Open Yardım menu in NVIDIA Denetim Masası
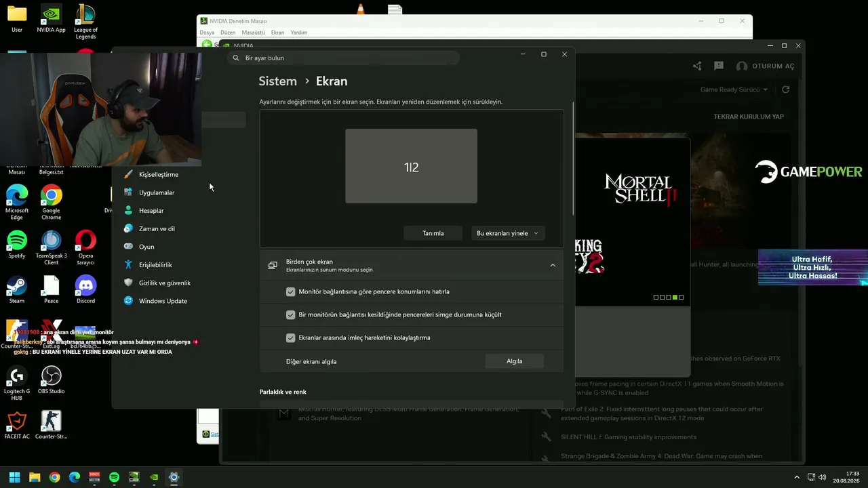The height and width of the screenshot is (488, 868). (x=299, y=33)
